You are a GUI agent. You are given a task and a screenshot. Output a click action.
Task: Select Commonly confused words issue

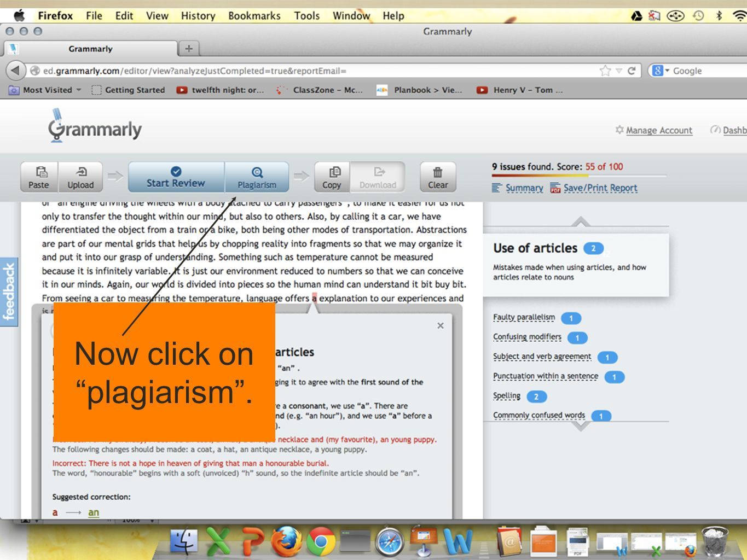[539, 416]
